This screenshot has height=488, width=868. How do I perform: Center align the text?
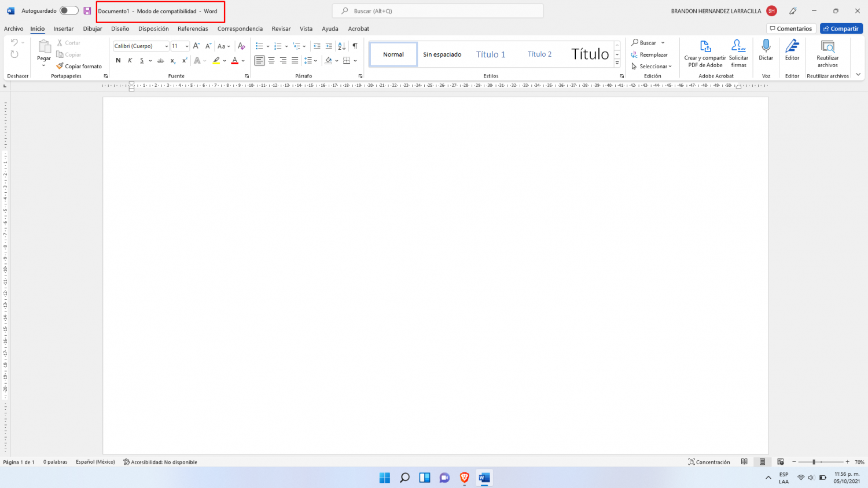pyautogui.click(x=271, y=61)
